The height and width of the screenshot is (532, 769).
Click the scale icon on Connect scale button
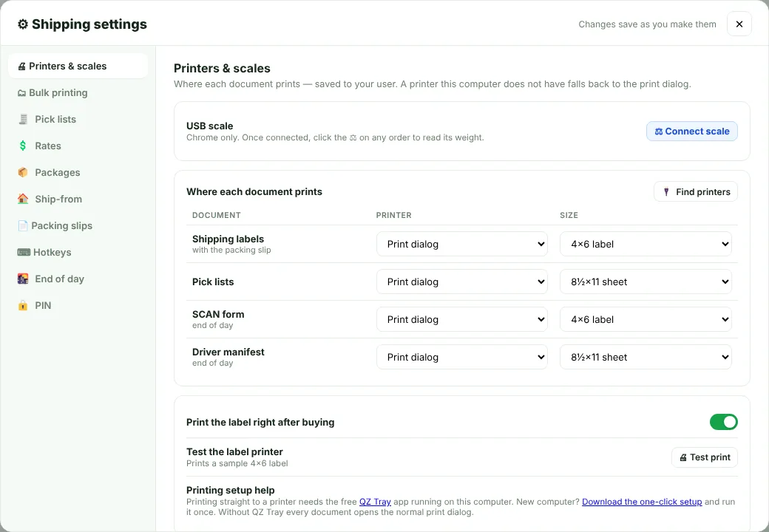(x=659, y=132)
